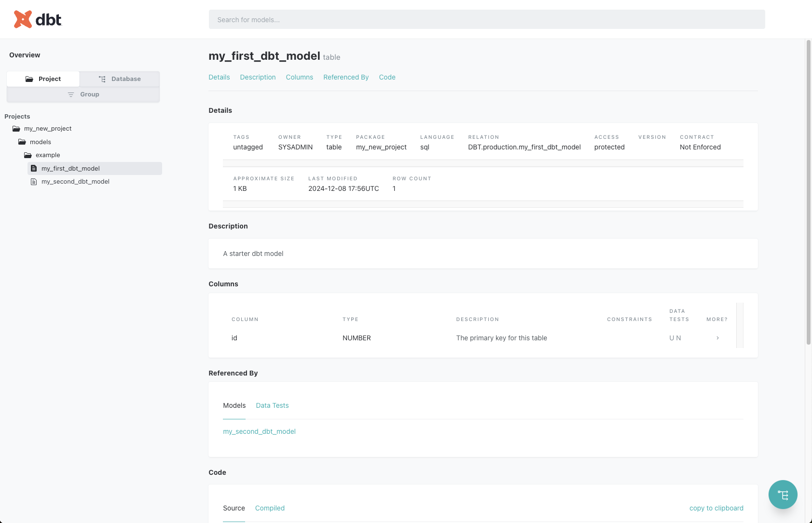Click the Search for models field
This screenshot has width=812, height=523.
click(x=487, y=19)
